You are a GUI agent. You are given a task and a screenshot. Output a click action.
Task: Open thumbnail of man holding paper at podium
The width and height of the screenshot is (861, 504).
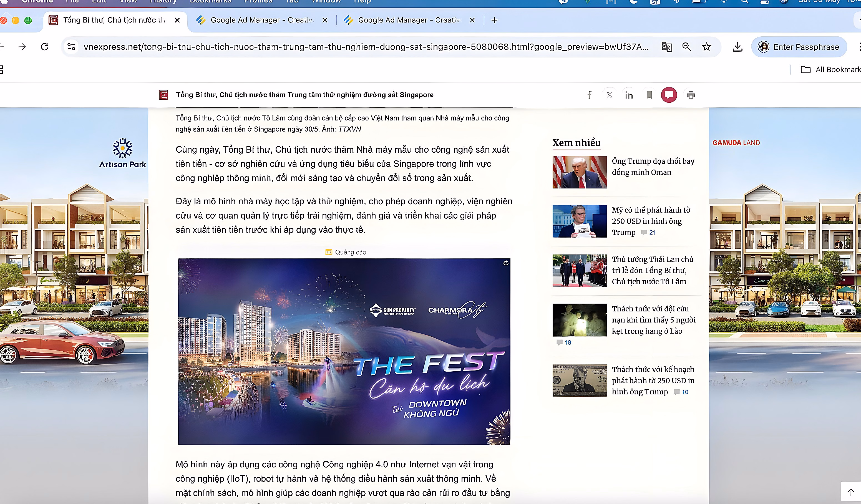[580, 221]
